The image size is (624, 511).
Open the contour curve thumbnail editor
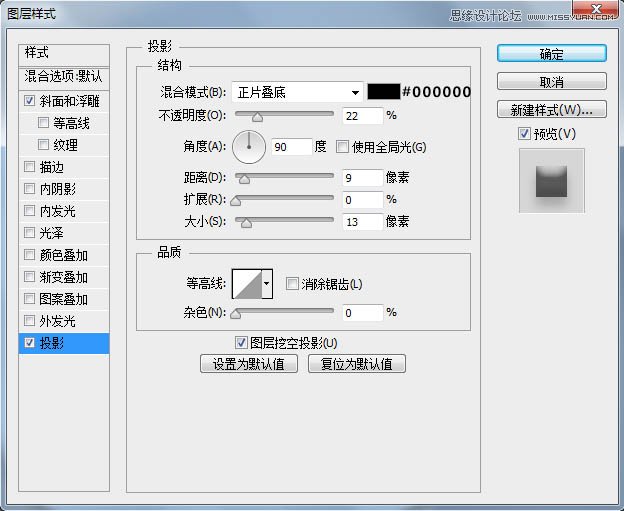[x=247, y=283]
